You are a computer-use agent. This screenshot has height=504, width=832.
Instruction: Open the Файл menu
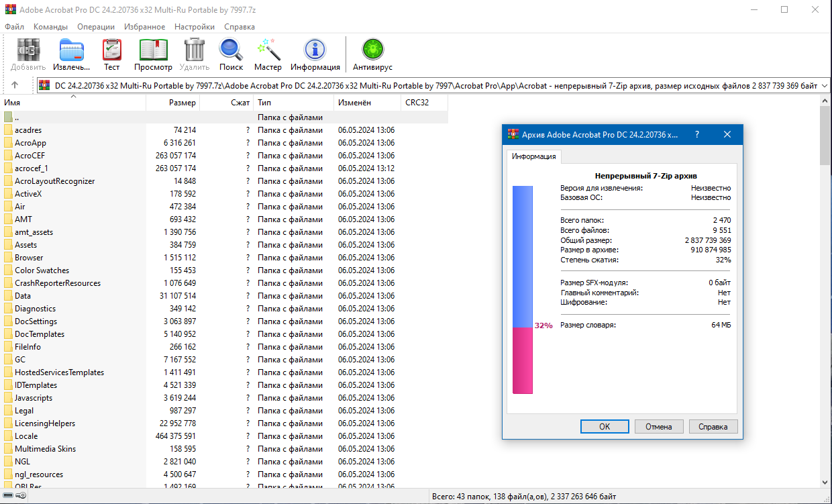(x=14, y=27)
